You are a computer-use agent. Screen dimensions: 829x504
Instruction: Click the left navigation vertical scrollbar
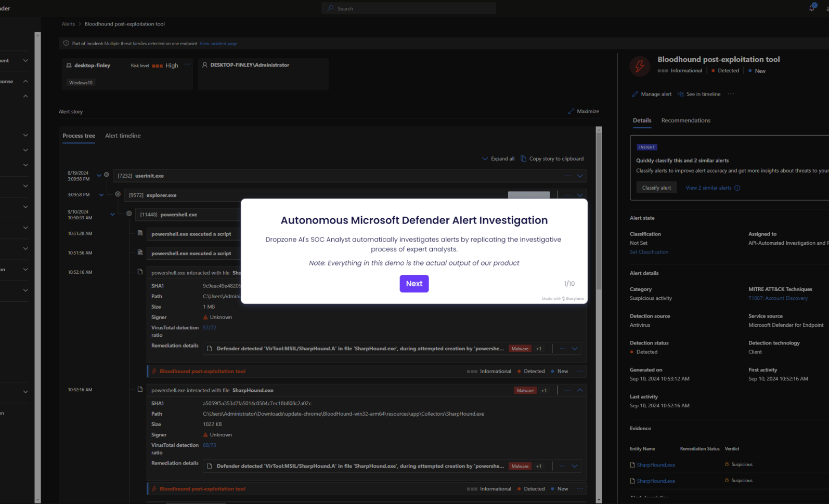click(37, 268)
